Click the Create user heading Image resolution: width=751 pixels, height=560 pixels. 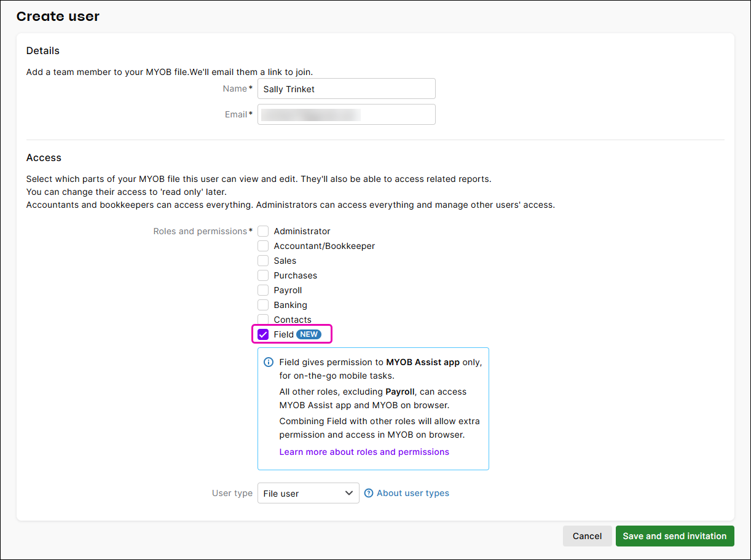coord(58,17)
